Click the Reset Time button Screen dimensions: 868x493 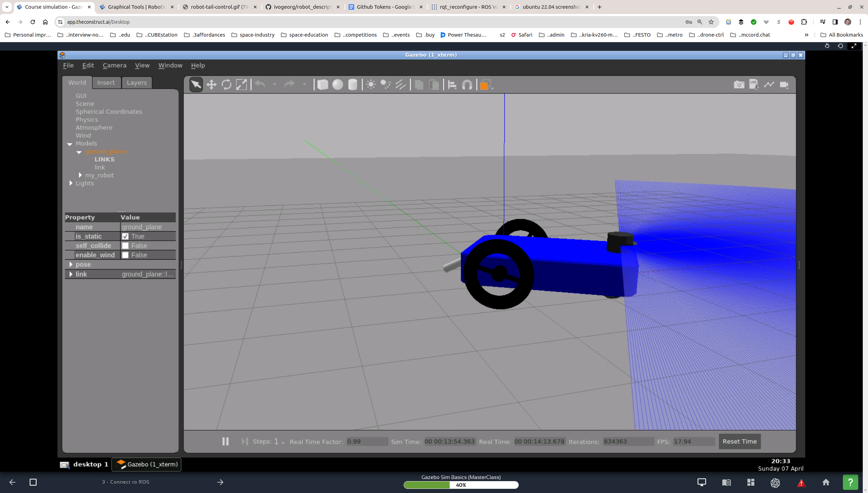[739, 441]
